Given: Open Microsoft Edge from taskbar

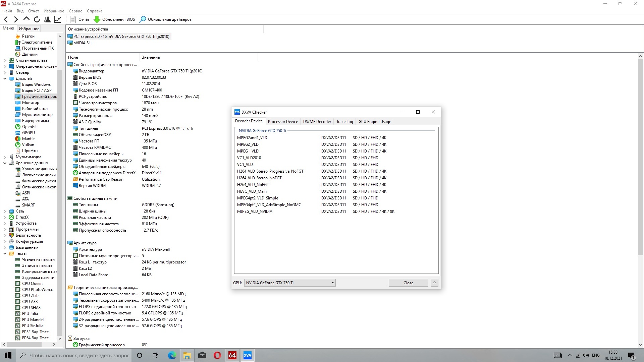Looking at the screenshot, I should pyautogui.click(x=172, y=355).
